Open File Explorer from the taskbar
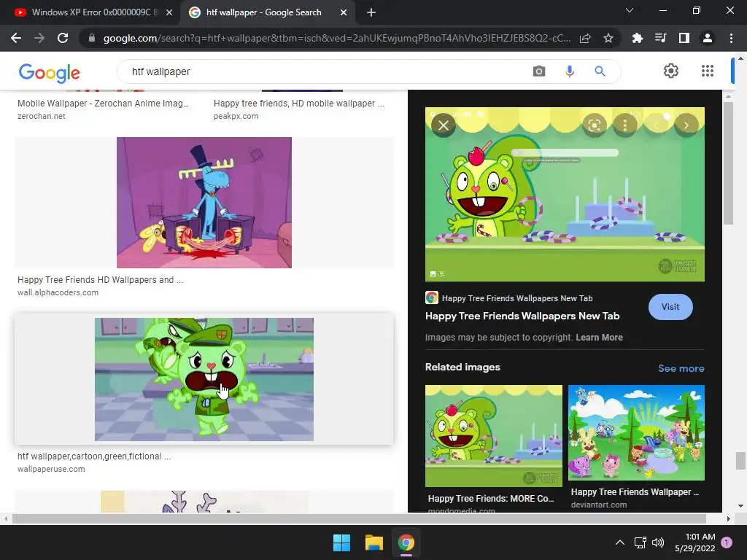Screen dimensions: 747x560 [374, 542]
